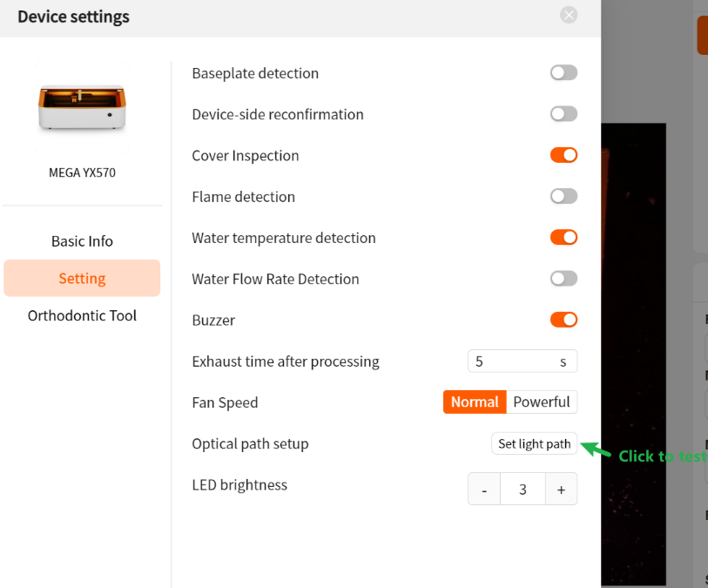Select the Setting tab

click(x=82, y=278)
